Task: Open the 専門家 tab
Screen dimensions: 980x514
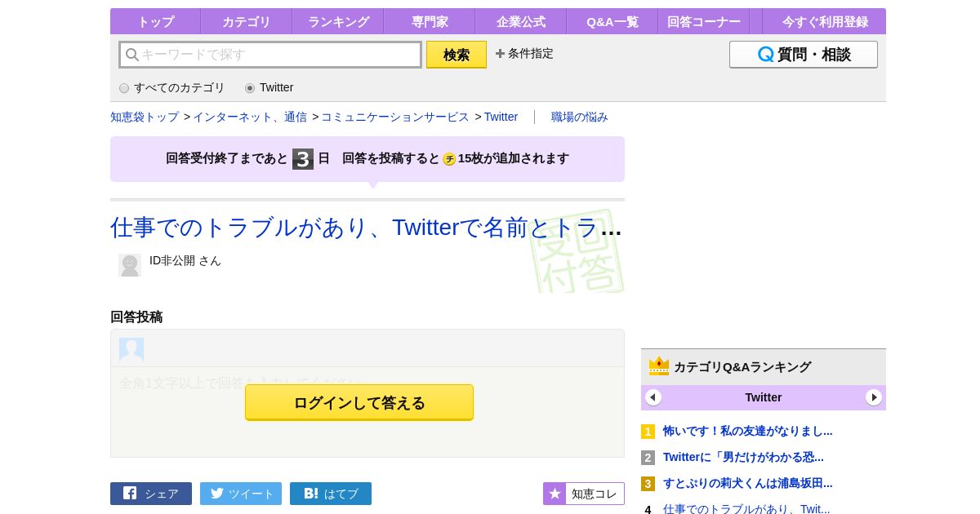Action: click(x=430, y=21)
